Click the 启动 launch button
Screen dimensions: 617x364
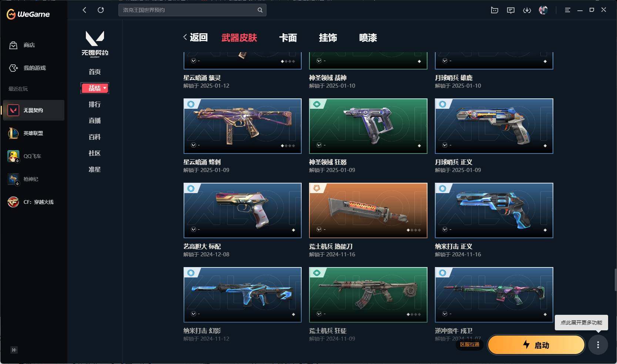(536, 345)
